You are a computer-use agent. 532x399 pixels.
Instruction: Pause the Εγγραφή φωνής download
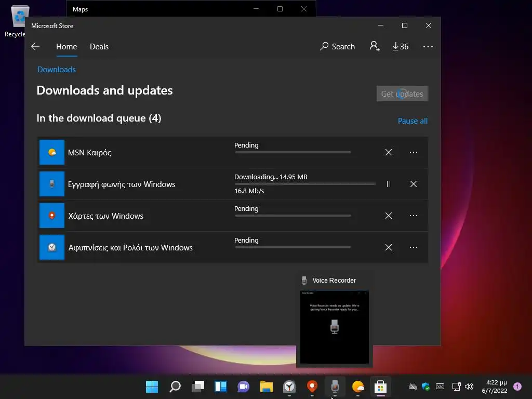(x=389, y=184)
